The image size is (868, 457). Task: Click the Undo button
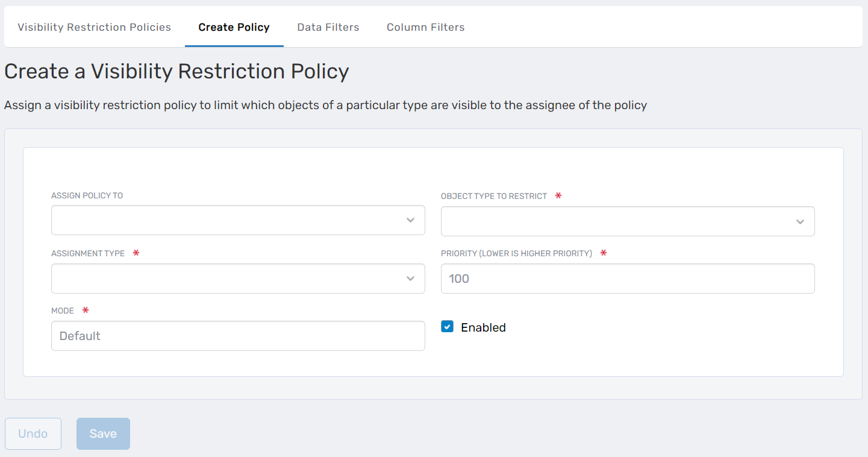[33, 433]
